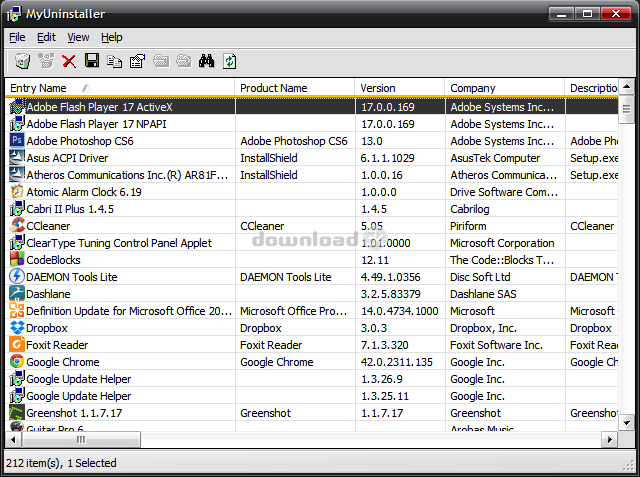Click the Microsoft Office Definition Update icon
This screenshot has height=477, width=640.
(x=17, y=311)
